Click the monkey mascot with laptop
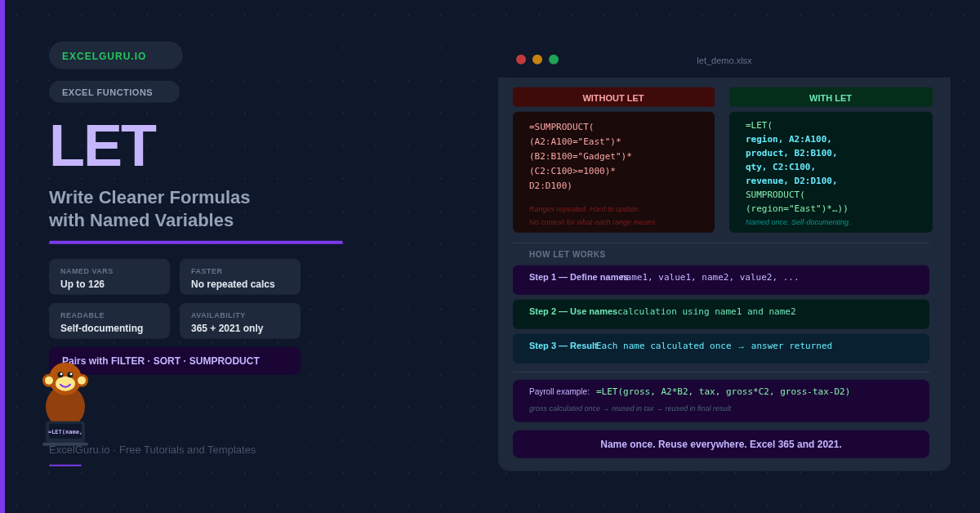This screenshot has width=980, height=513. (65, 404)
